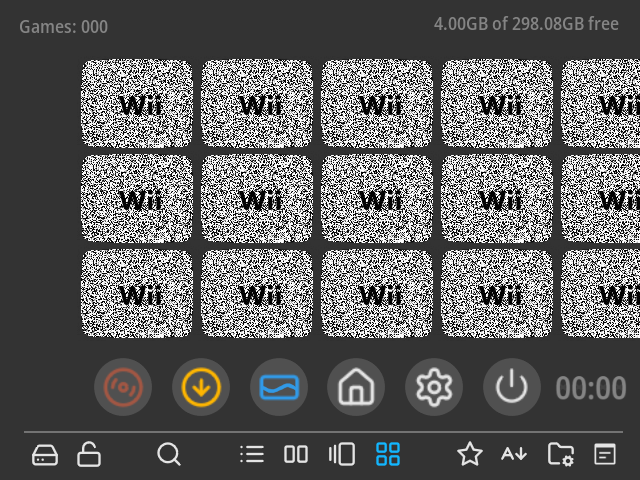Click the Games: 000 counter

64,27
